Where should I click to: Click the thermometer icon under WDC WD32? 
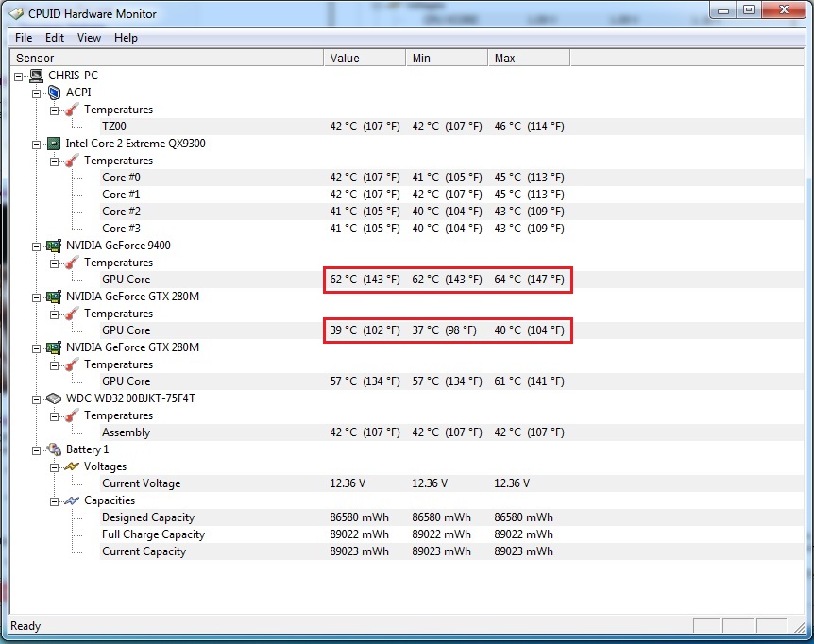(x=72, y=415)
